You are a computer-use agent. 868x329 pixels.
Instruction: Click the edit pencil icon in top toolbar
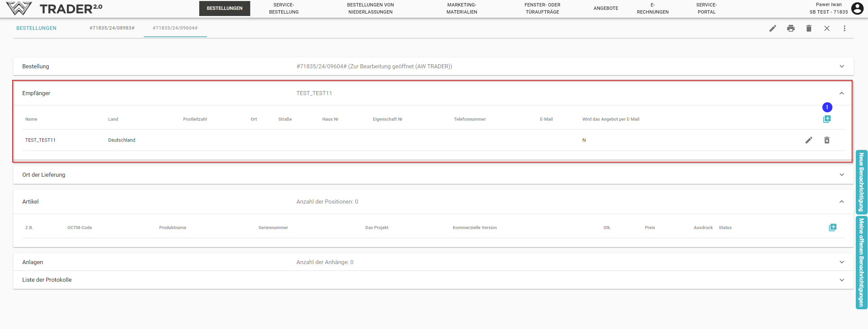(x=772, y=28)
